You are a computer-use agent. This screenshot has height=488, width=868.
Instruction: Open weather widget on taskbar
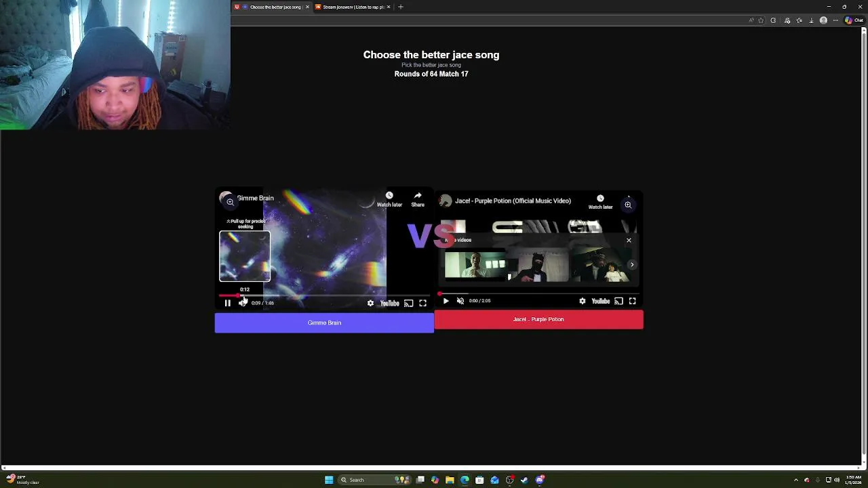click(22, 480)
